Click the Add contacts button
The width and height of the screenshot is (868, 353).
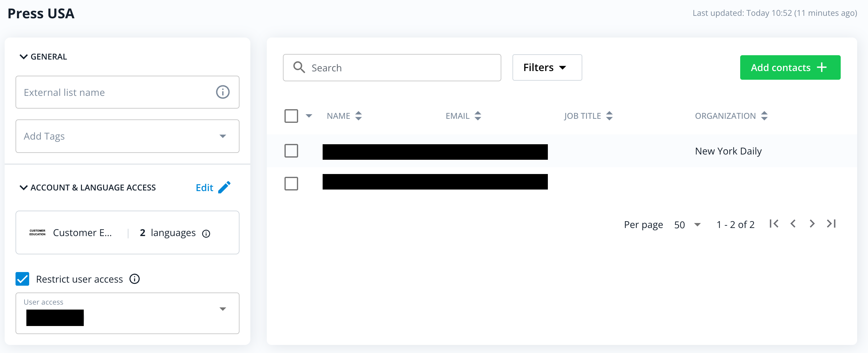(790, 67)
